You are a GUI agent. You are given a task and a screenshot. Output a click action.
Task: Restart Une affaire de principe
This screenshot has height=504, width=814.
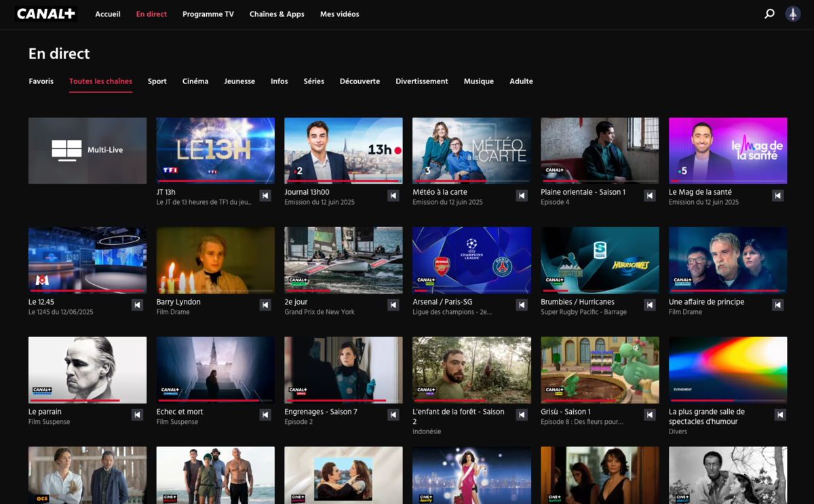[778, 305]
